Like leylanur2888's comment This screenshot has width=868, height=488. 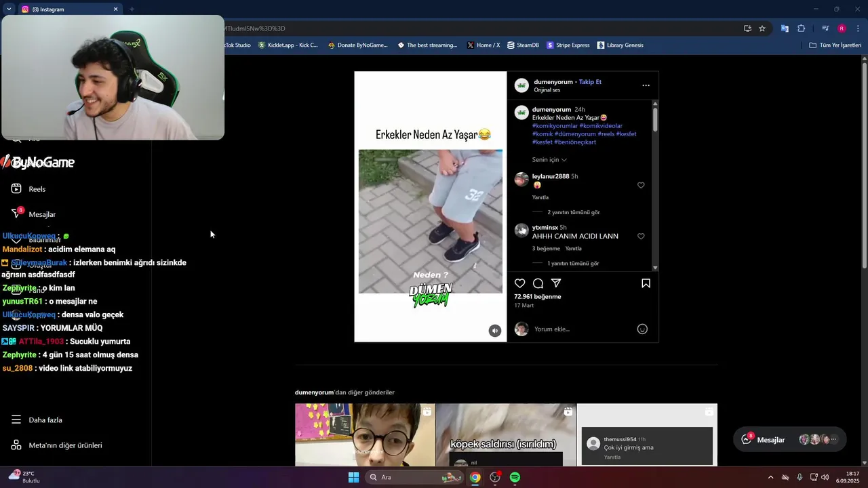[x=641, y=185]
